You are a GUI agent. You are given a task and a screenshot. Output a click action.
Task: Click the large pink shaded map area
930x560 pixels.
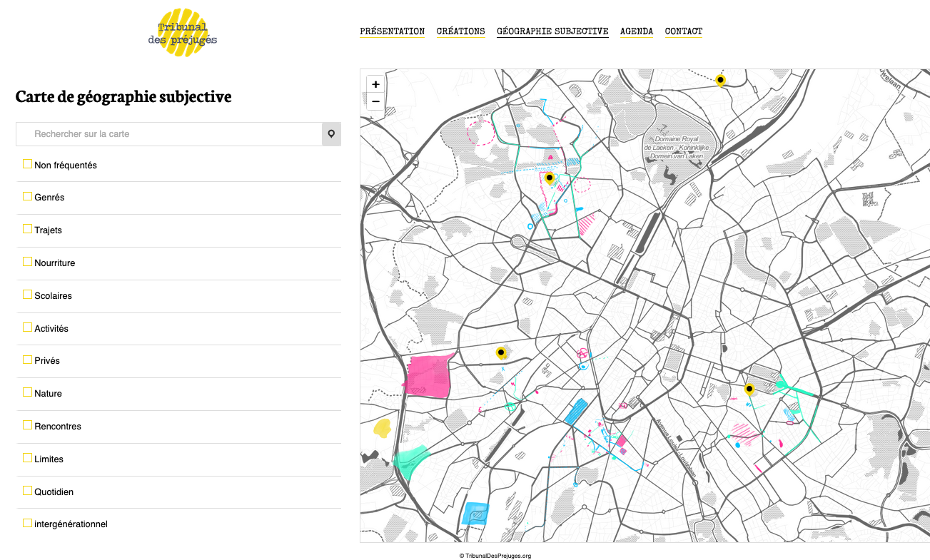[x=429, y=376]
